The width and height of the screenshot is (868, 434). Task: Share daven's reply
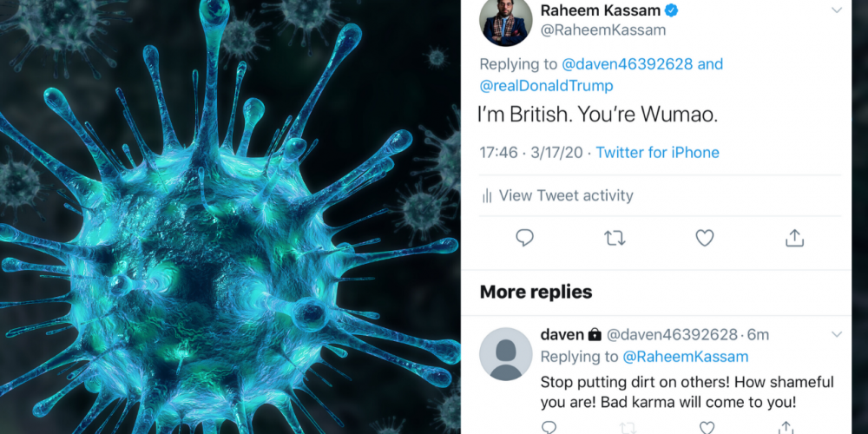click(x=786, y=427)
